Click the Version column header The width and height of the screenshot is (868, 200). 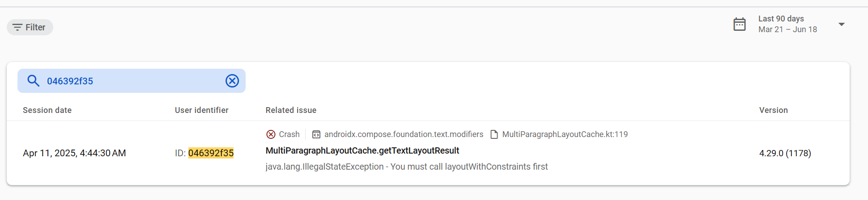[x=774, y=110]
